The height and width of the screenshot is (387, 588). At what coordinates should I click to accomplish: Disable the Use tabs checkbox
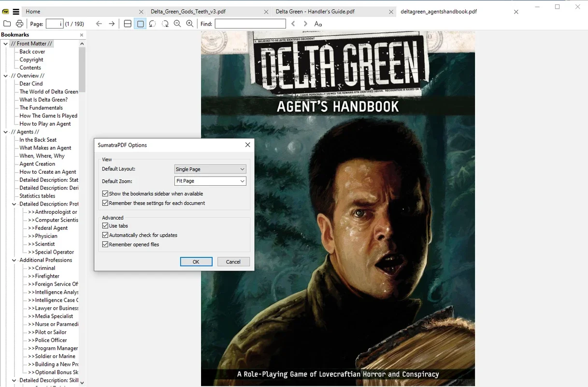point(105,226)
